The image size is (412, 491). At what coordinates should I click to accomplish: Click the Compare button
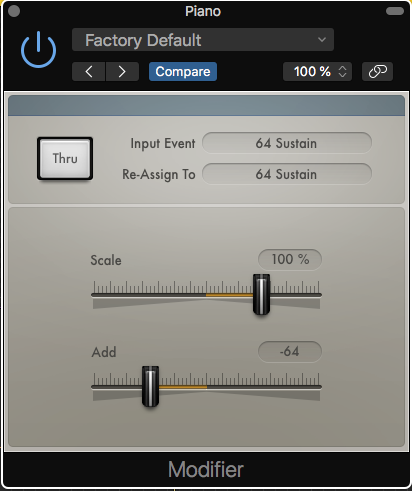click(183, 71)
